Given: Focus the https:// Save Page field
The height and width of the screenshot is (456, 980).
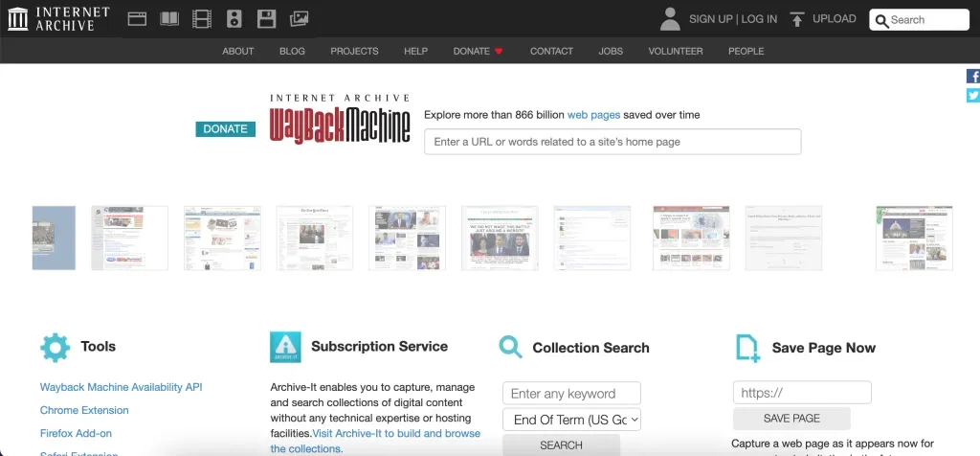Looking at the screenshot, I should coord(802,393).
